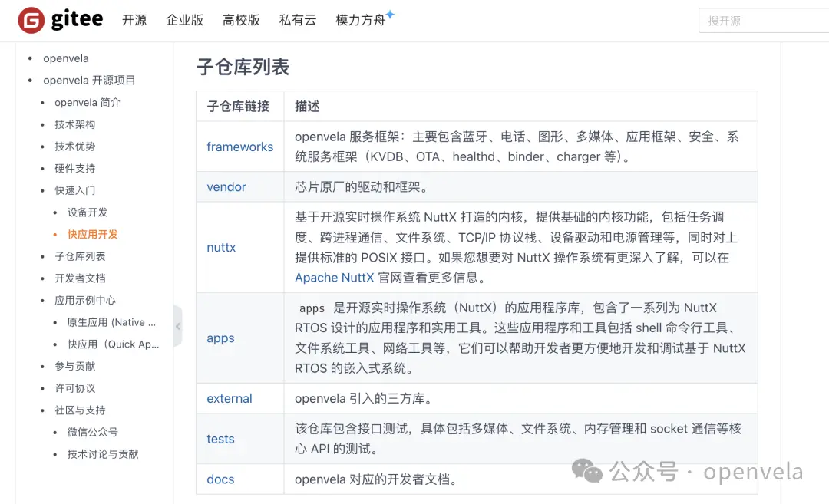The image size is (829, 504).
Task: Go to openvela 简介 section
Action: point(88,103)
